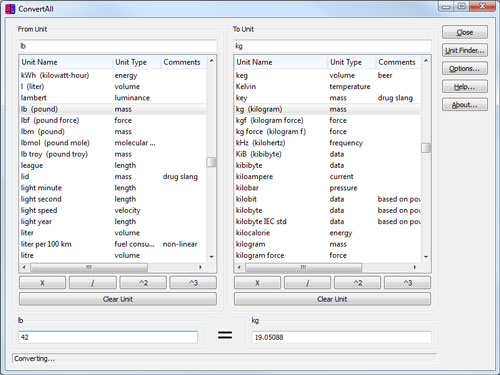Sort From Unit list by Unit Name header
This screenshot has width=500, height=375.
tap(66, 62)
